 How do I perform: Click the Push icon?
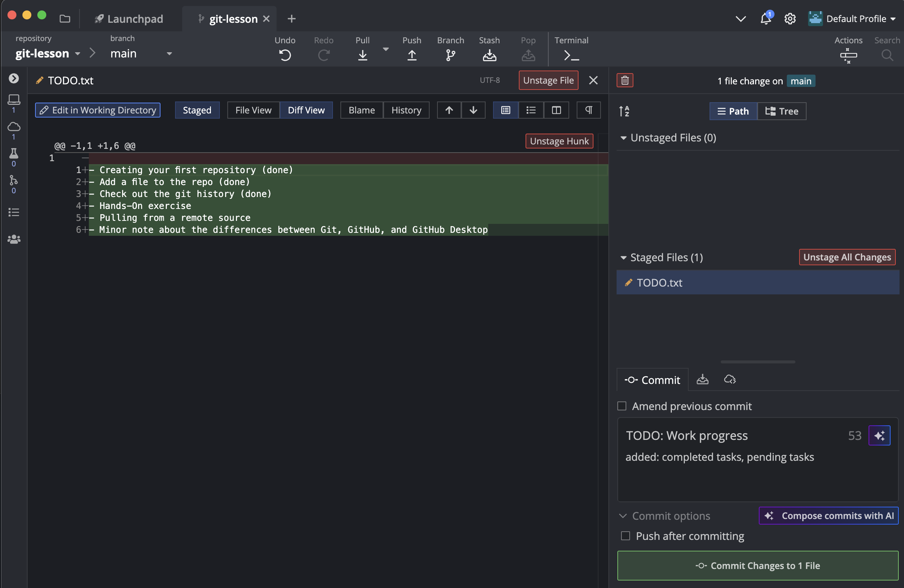(x=412, y=56)
